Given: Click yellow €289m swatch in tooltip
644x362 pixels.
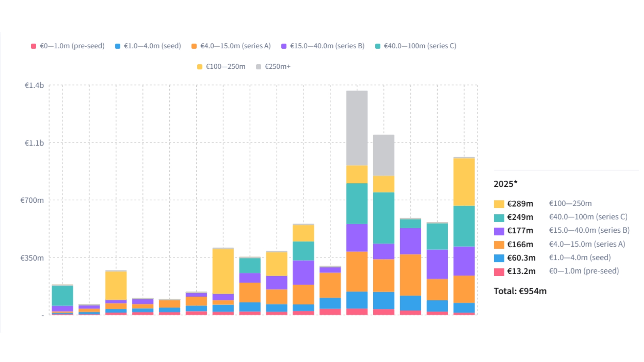Looking at the screenshot, I should coord(499,204).
